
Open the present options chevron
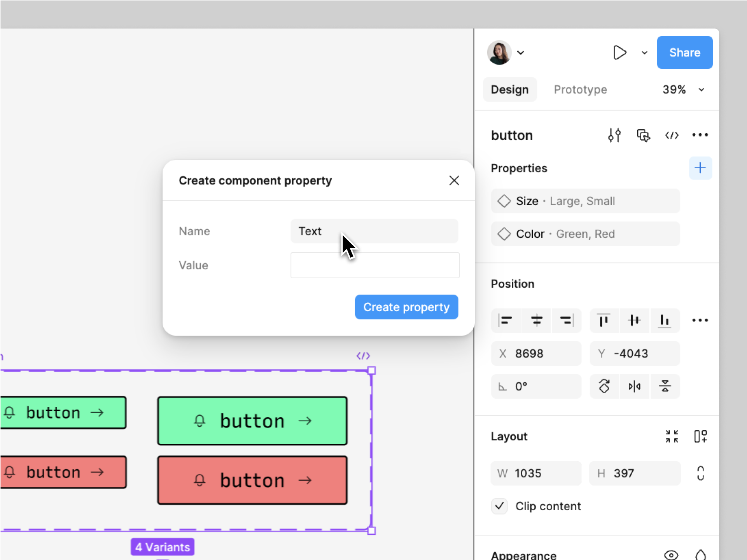tap(644, 53)
